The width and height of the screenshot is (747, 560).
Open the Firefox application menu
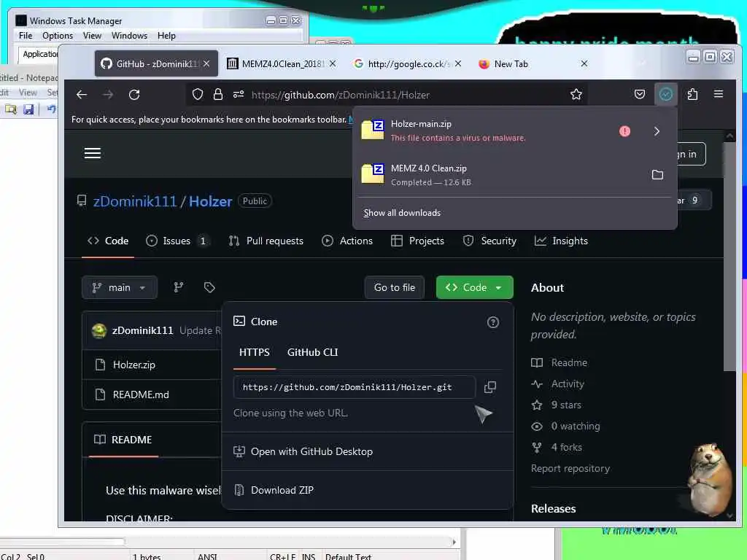point(719,94)
